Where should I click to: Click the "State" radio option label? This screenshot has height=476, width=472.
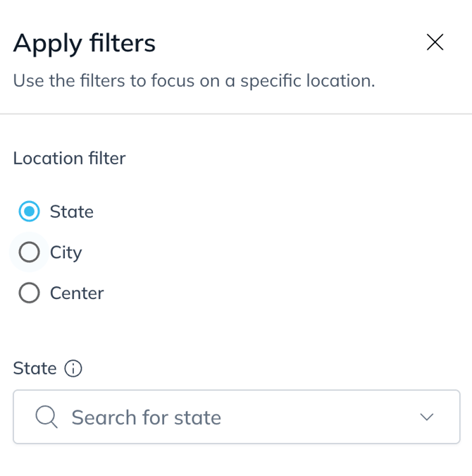click(x=71, y=212)
